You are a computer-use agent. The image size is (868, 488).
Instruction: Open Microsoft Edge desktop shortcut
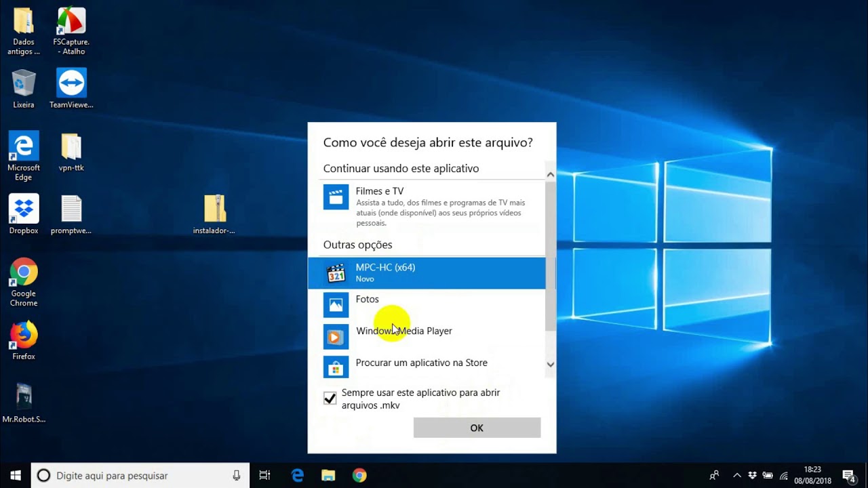coord(24,157)
